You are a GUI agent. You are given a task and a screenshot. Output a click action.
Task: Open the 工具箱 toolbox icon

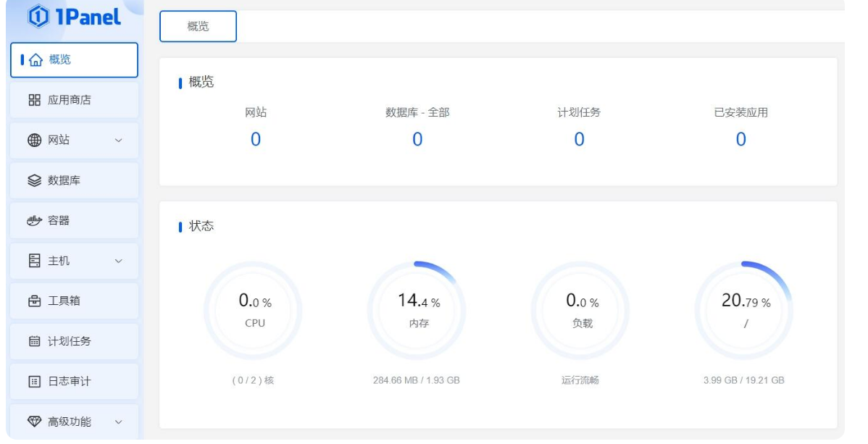point(35,301)
